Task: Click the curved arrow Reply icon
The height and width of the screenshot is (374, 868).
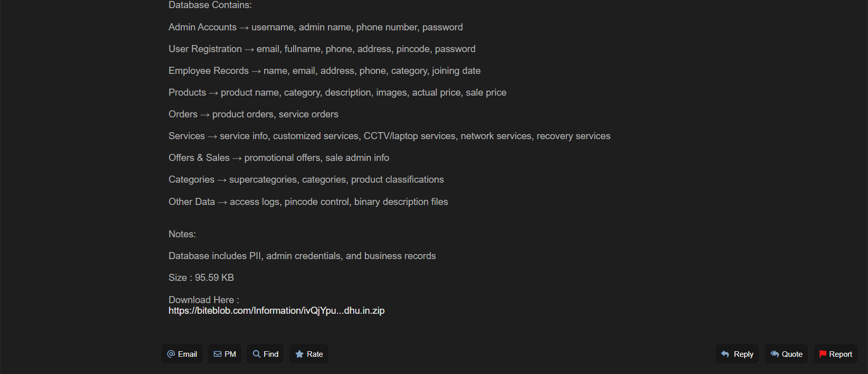Action: [725, 354]
